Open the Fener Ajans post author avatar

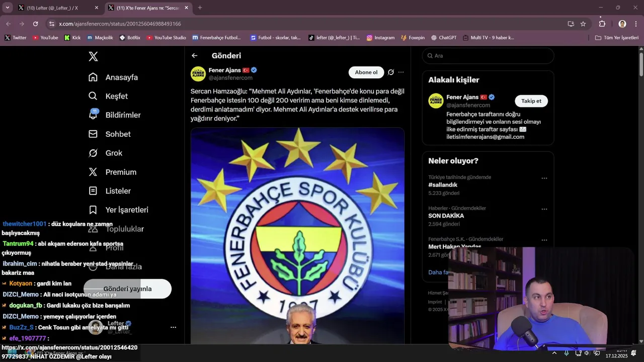click(198, 74)
